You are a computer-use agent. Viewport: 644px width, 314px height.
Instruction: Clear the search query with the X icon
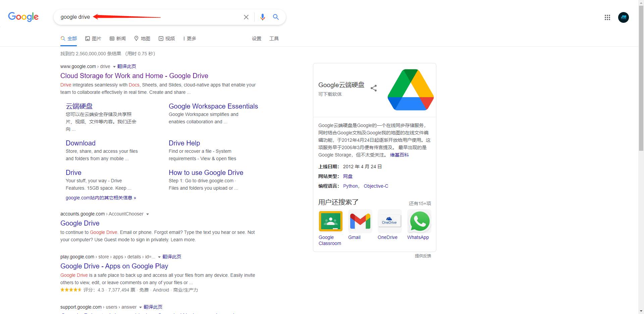[246, 17]
